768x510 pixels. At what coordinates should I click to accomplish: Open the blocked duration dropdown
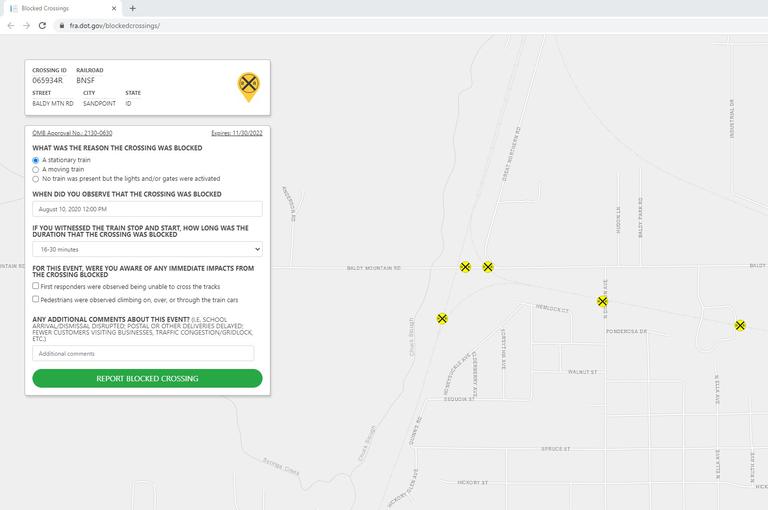[x=147, y=249]
